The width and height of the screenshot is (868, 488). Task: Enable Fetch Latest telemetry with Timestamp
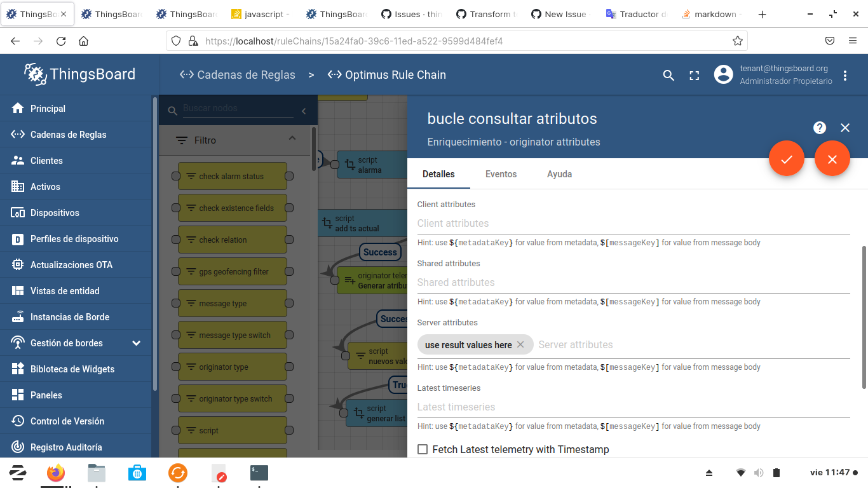[423, 449]
